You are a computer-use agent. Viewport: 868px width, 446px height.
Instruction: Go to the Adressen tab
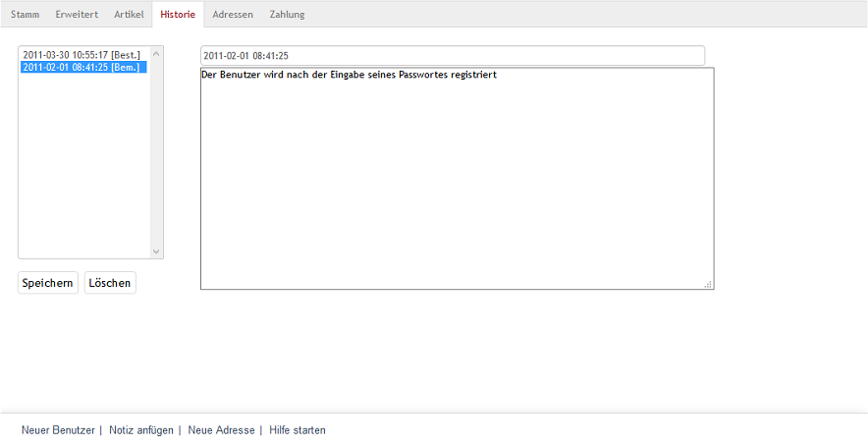click(233, 15)
